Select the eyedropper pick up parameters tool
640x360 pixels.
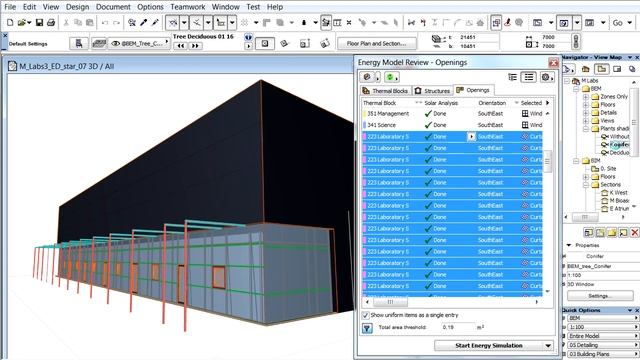[144, 23]
